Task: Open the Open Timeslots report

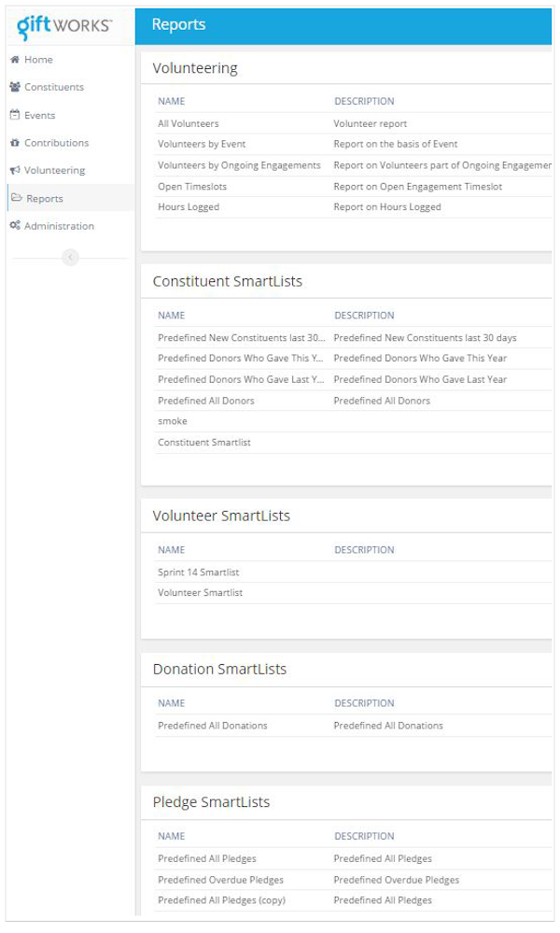Action: click(x=192, y=187)
